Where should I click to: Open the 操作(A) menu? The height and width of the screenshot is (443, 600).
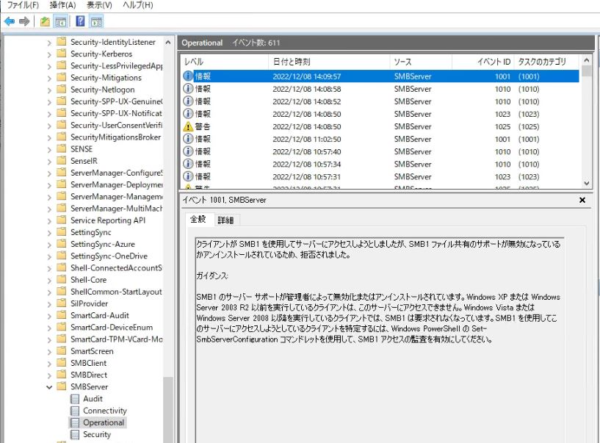coord(63,5)
